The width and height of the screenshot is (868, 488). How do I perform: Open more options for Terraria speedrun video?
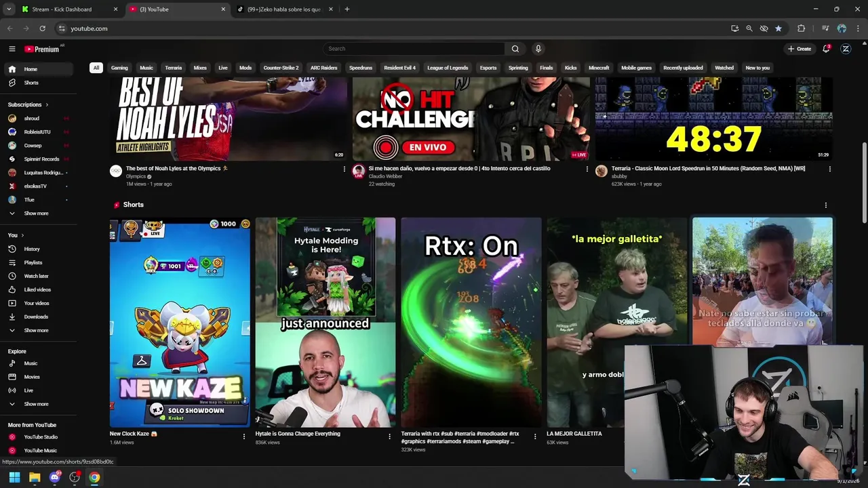point(829,169)
